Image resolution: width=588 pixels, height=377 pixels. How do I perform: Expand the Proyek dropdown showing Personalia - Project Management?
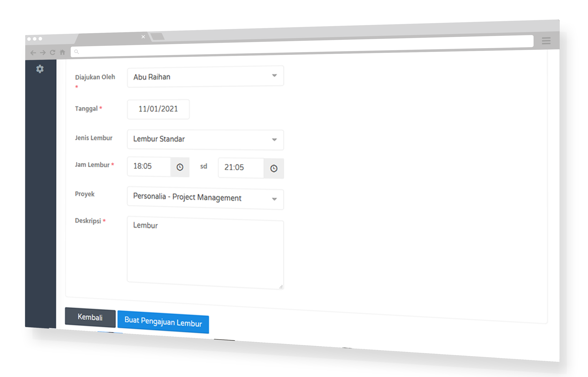(206, 199)
